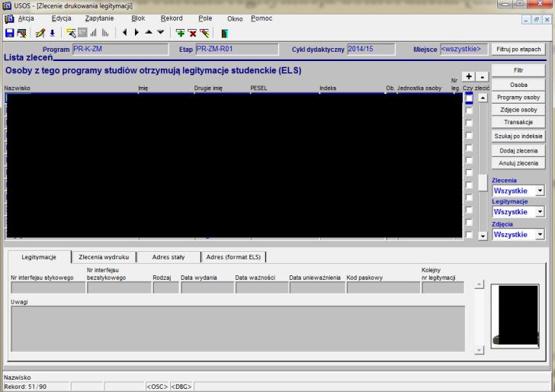
Task: Open the Rekord menu
Action: (x=172, y=18)
